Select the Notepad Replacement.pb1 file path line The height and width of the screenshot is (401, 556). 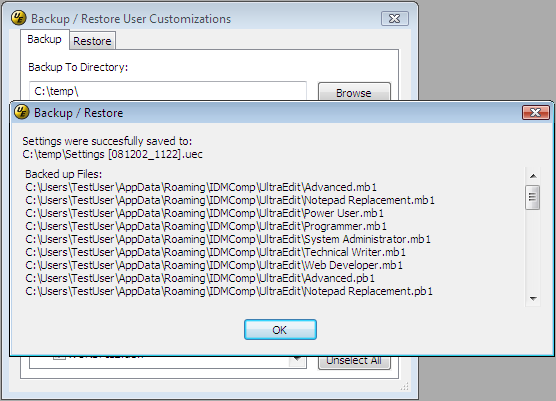(229, 291)
